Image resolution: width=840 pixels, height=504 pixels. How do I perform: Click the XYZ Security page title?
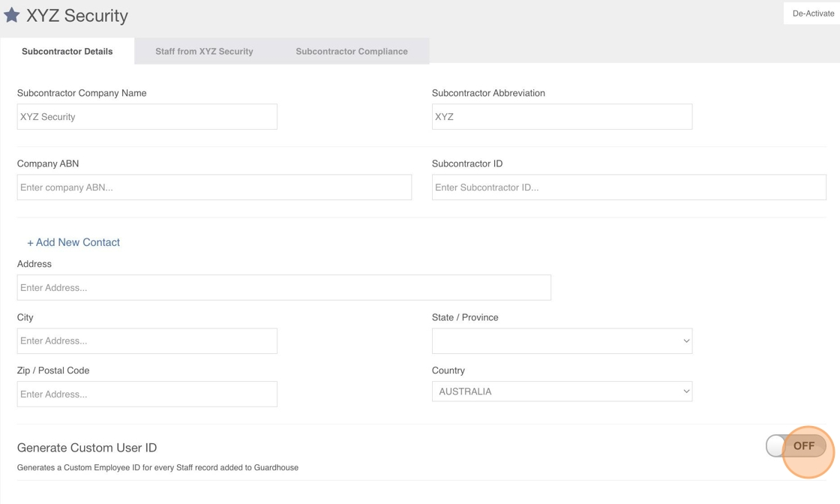(x=77, y=16)
